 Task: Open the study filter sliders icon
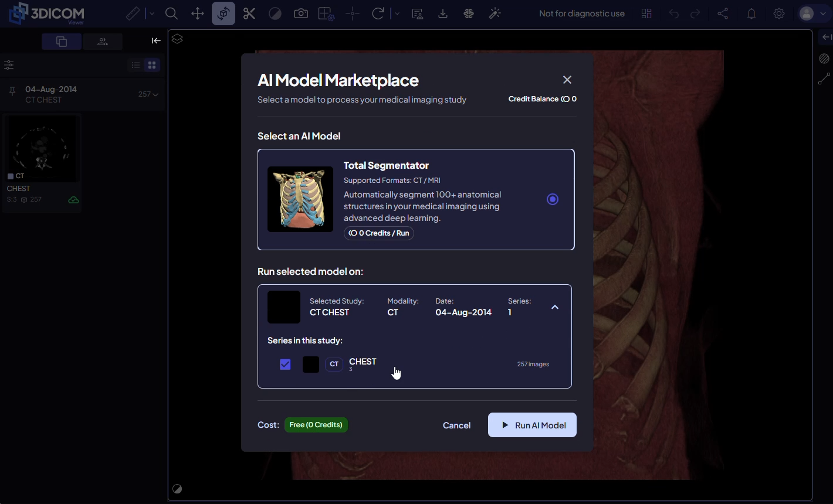coord(9,65)
